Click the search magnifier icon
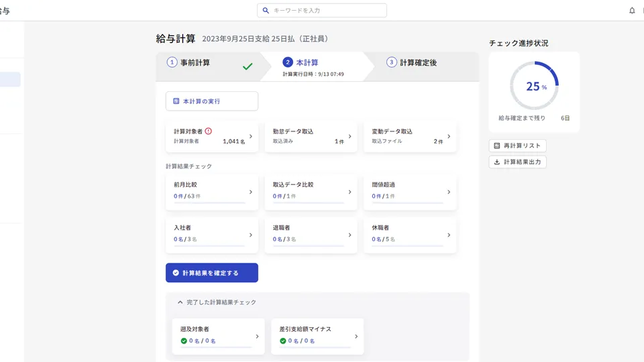 tap(266, 10)
